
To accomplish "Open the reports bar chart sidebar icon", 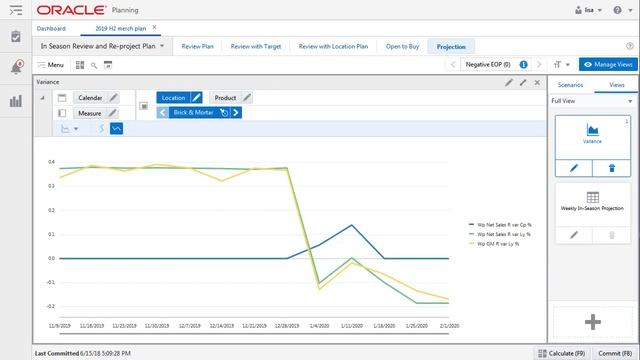I will coord(16,101).
